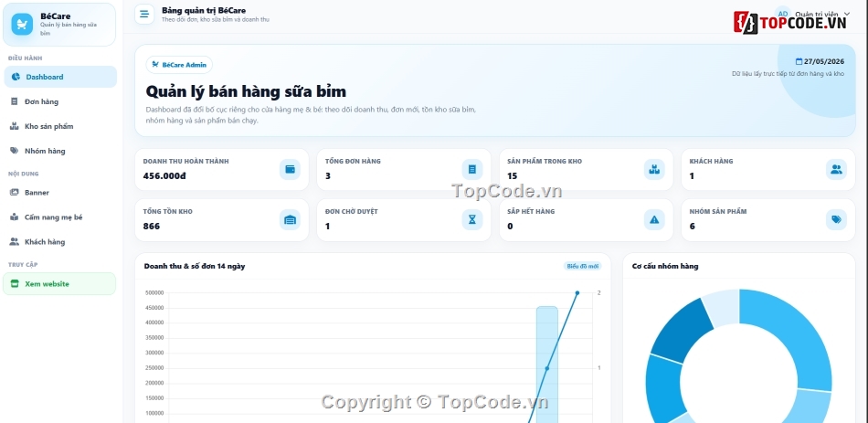
Task: Click the Kho sản phẩm boxes icon
Action: click(15, 126)
